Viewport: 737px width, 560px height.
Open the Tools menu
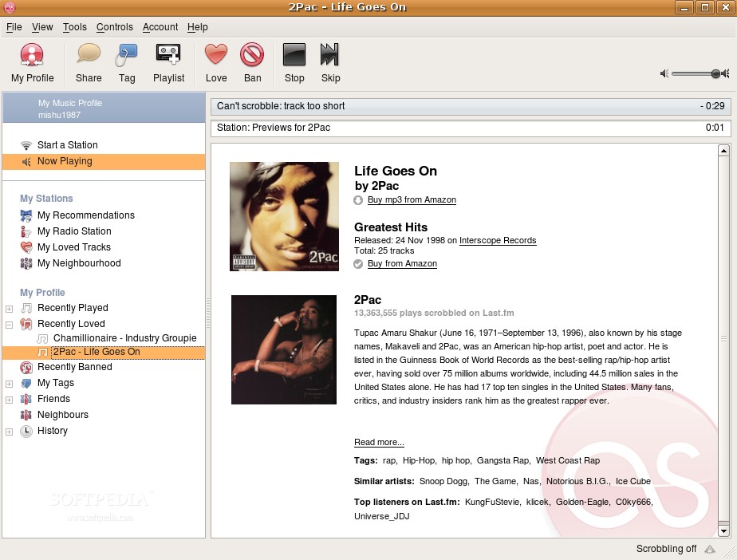75,27
